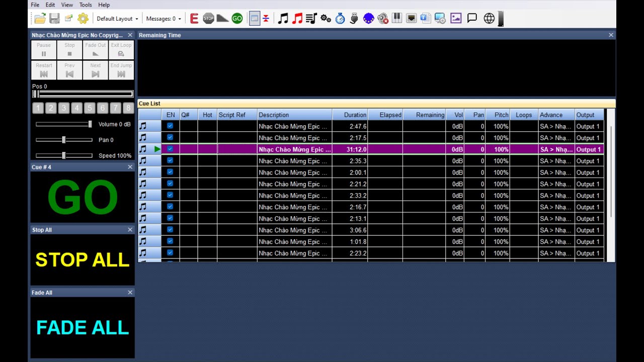This screenshot has width=644, height=362.
Task: Toggle EN checkbox of the 1:01.8 cue
Action: [170, 241]
